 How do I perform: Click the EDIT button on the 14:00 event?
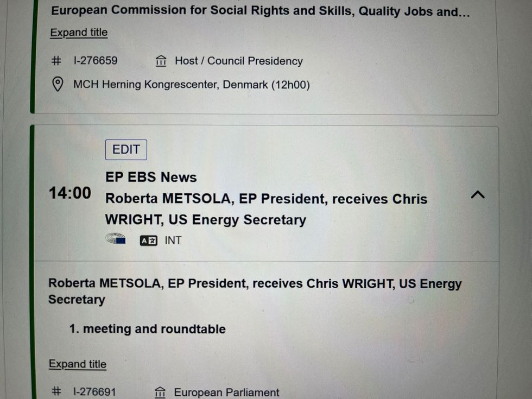coord(126,150)
